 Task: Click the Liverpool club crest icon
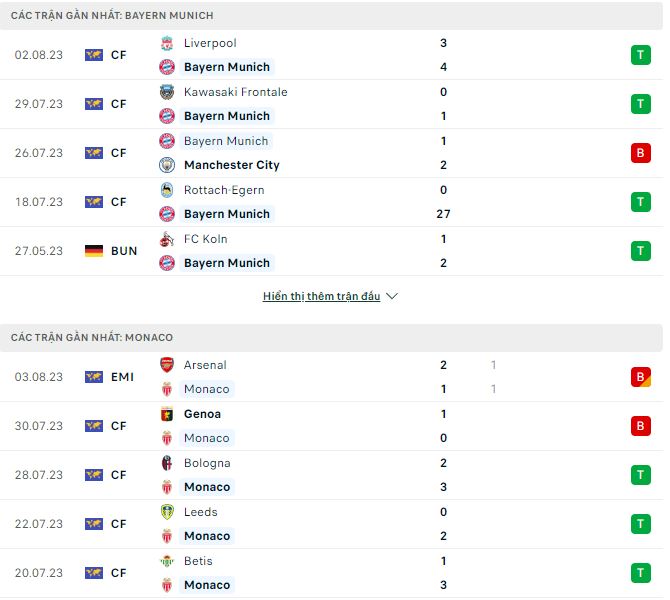167,43
